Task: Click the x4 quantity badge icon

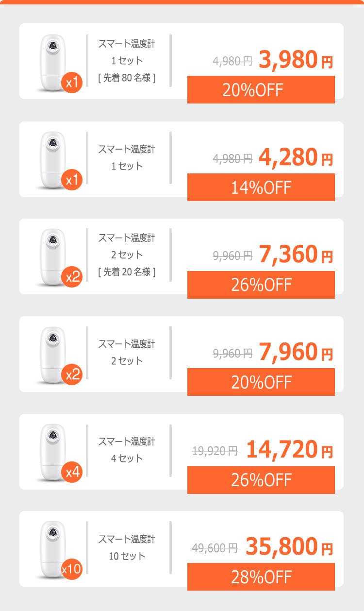Action: pos(72,473)
